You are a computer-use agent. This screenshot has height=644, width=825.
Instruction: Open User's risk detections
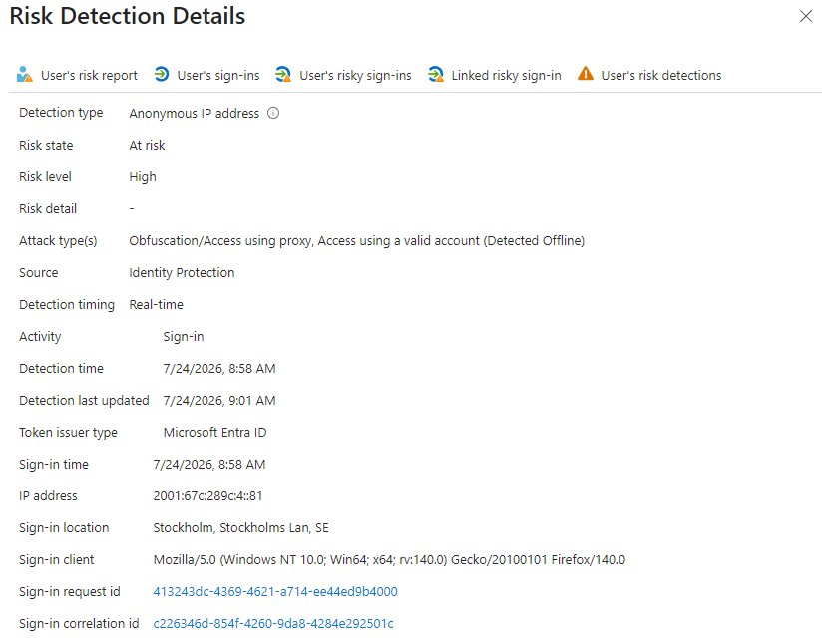pos(649,75)
